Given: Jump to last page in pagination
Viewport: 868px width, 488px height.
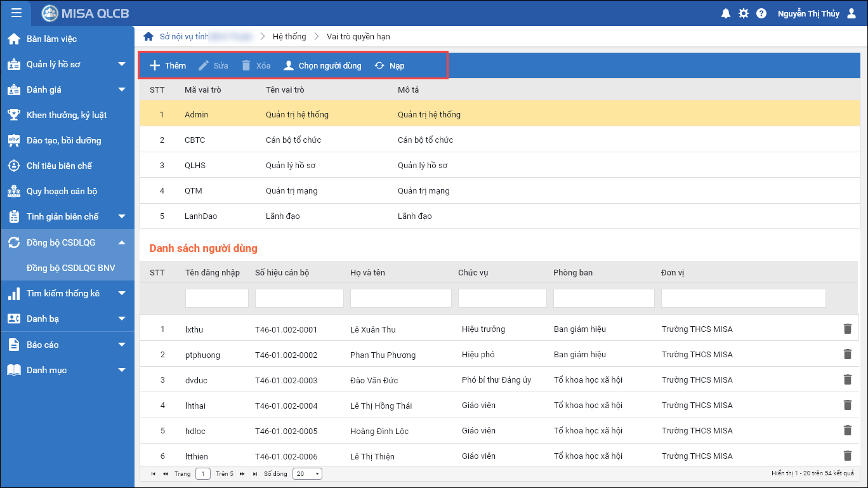Looking at the screenshot, I should (255, 474).
